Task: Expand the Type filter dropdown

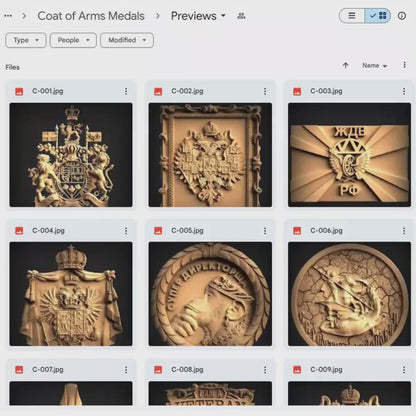Action: click(26, 40)
